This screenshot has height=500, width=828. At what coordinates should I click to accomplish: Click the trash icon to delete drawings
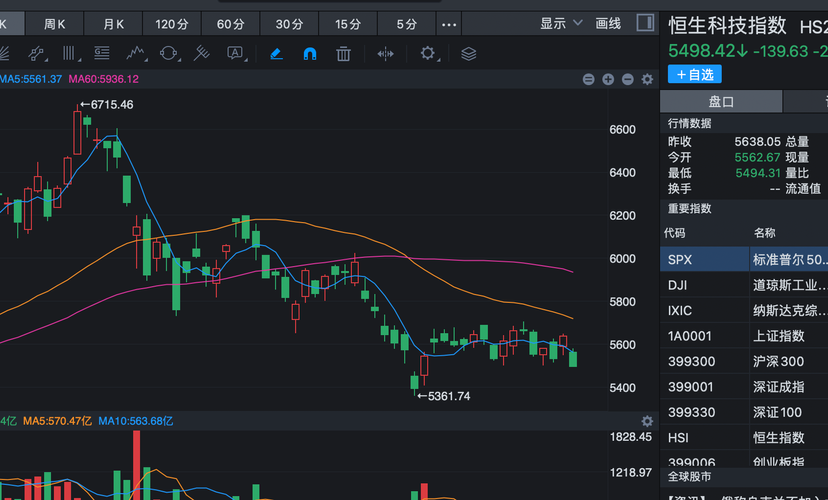tap(343, 54)
